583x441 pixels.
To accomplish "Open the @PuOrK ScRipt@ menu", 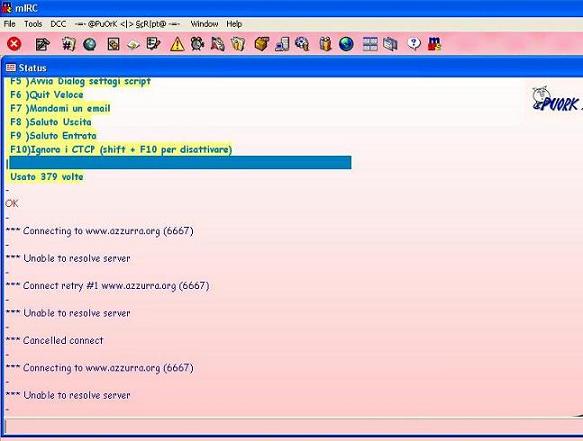I will point(127,24).
